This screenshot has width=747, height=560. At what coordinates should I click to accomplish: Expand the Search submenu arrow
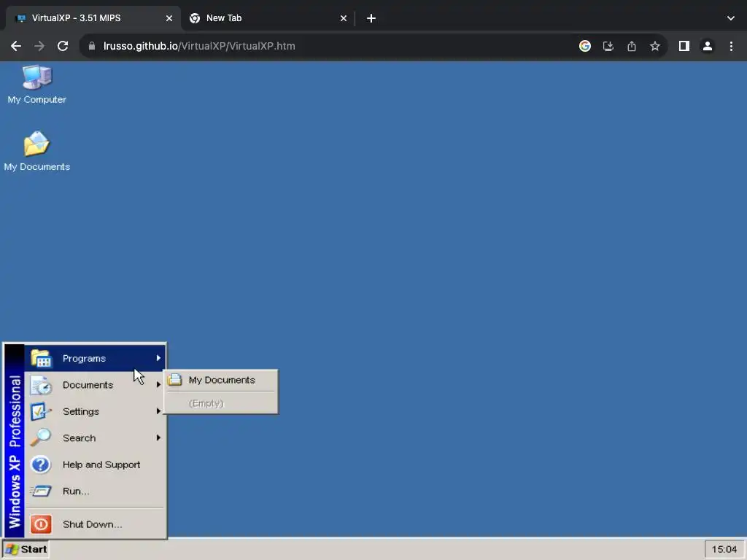click(158, 437)
